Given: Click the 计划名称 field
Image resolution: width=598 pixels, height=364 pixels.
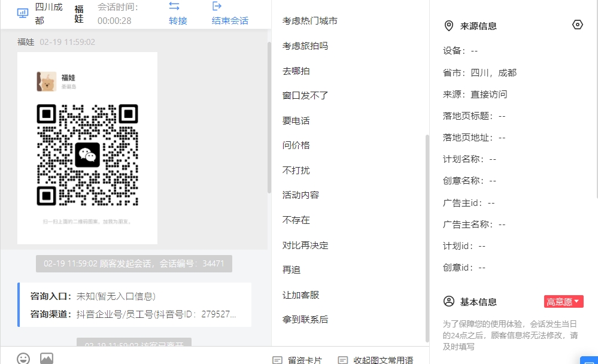Looking at the screenshot, I should pyautogui.click(x=469, y=159).
